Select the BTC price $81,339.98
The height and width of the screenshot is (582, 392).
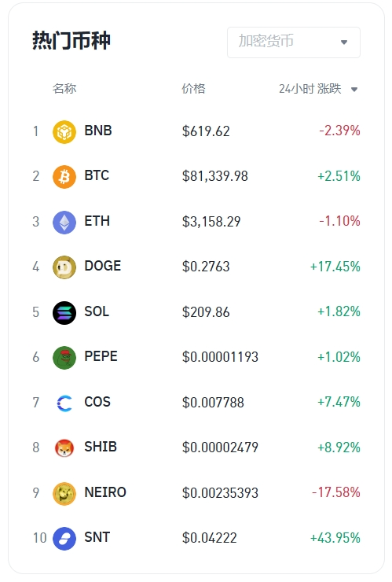pos(214,176)
